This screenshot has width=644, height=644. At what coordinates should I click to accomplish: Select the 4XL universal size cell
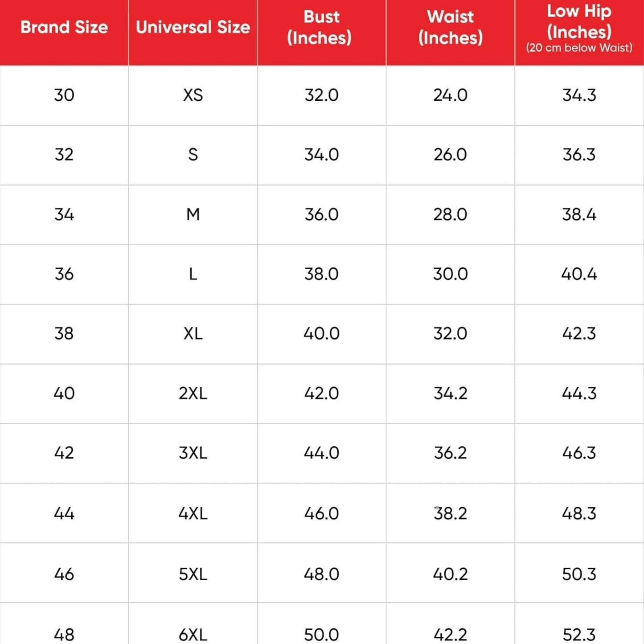(x=193, y=513)
